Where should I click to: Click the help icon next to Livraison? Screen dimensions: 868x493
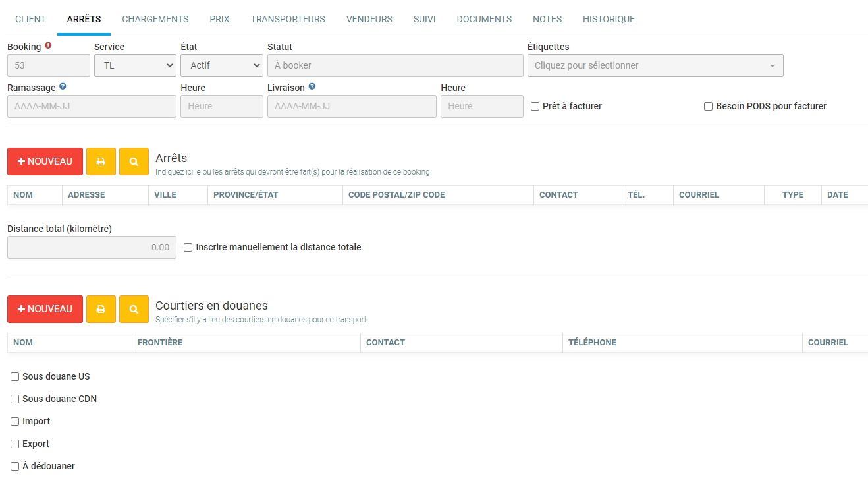click(x=312, y=86)
